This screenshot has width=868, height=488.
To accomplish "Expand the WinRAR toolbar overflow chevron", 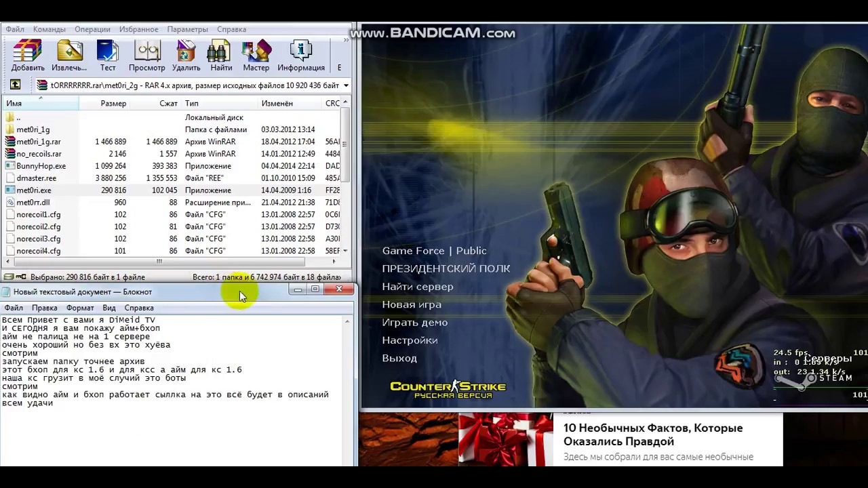I will coord(346,40).
